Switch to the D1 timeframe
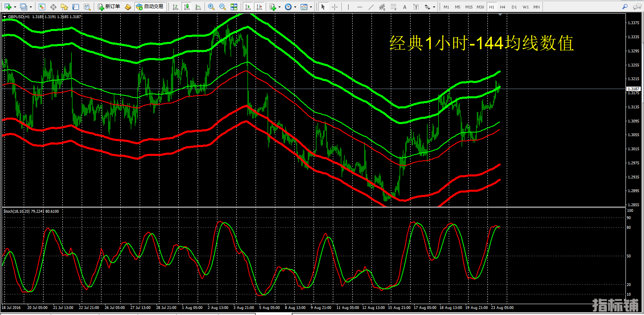The image size is (644, 315). 514,7
